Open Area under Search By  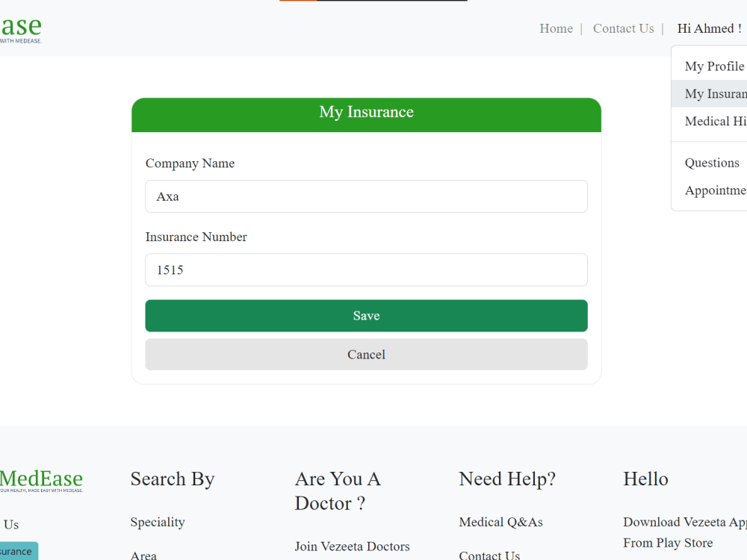tap(143, 556)
